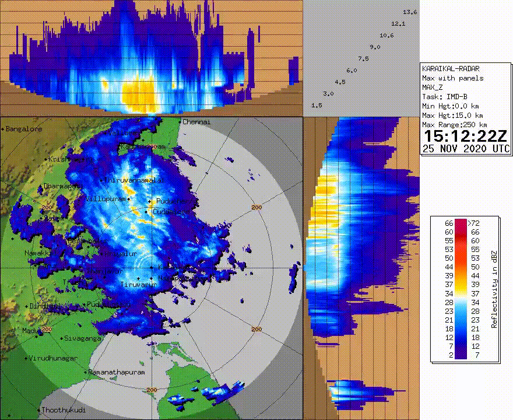Image resolution: width=513 pixels, height=420 pixels.
Task: Click the 1.5 height scale label
Action: (317, 106)
